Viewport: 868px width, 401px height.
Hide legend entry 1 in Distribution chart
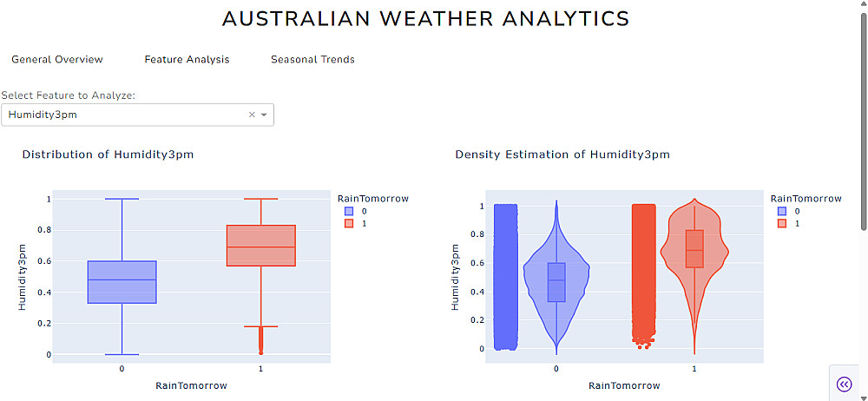point(356,223)
